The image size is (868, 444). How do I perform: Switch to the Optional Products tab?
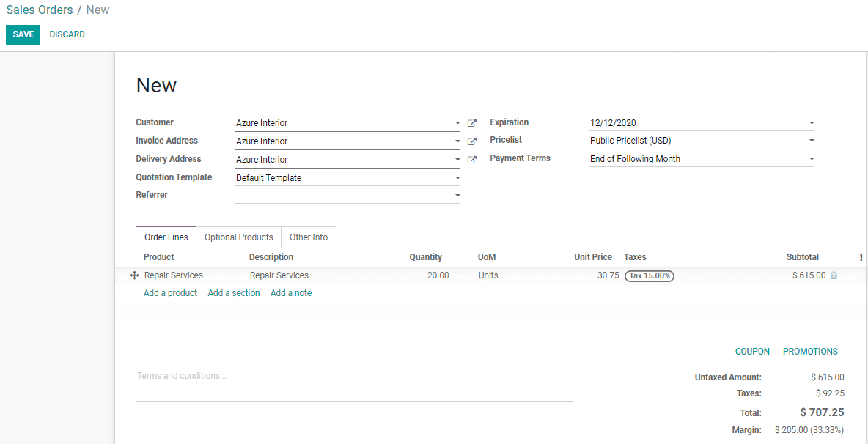click(x=238, y=237)
